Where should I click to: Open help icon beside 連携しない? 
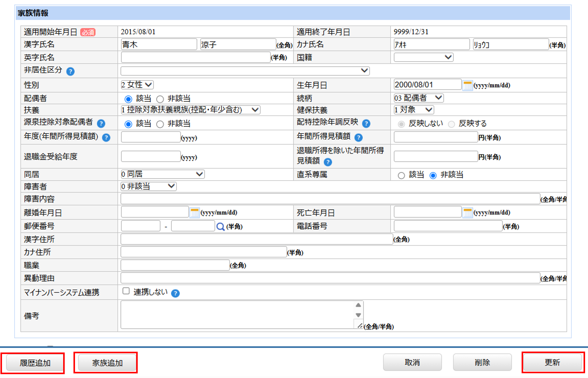click(175, 293)
